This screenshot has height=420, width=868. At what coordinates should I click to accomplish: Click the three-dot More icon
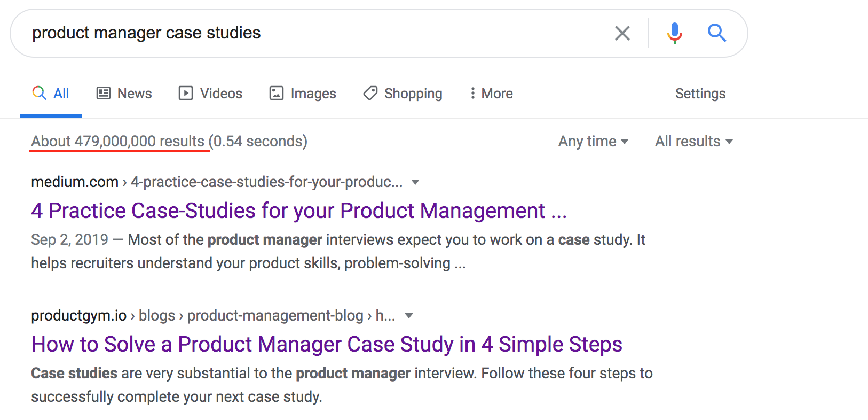pos(472,94)
